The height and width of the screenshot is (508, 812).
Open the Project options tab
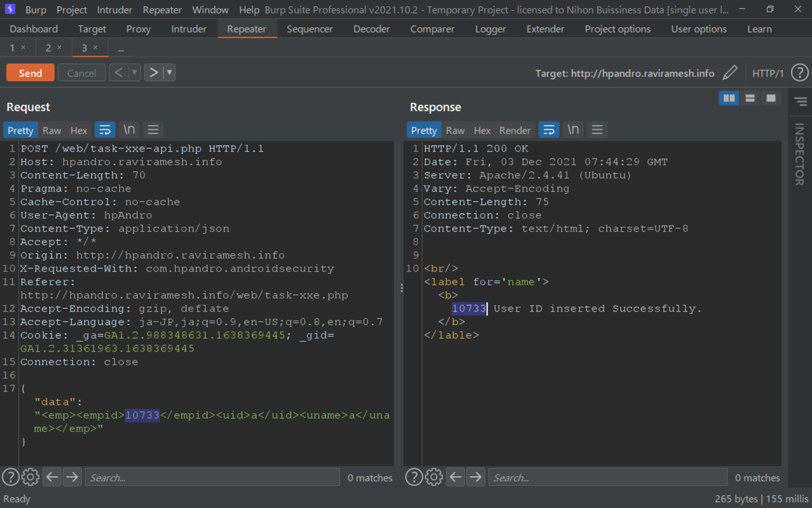[x=618, y=29]
